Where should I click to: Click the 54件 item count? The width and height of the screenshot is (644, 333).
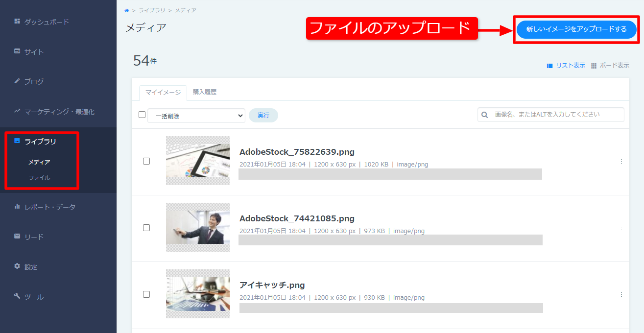tap(145, 61)
